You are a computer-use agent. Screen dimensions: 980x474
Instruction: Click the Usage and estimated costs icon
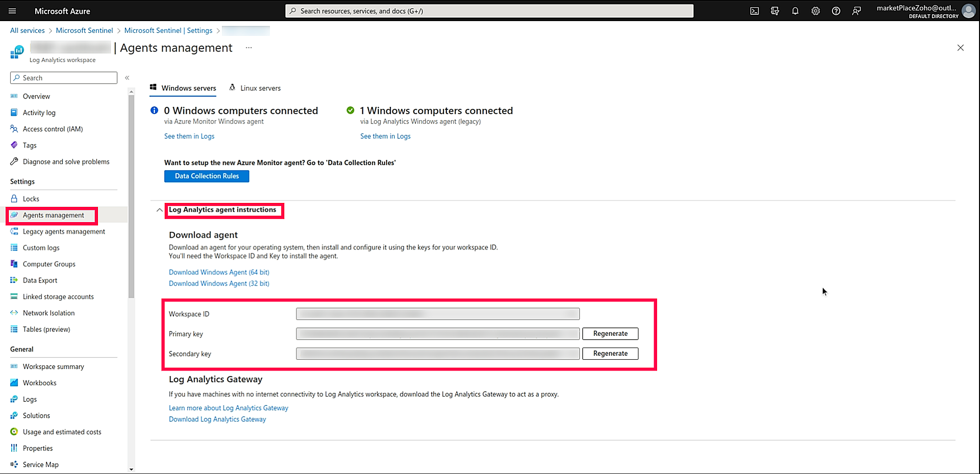(14, 432)
